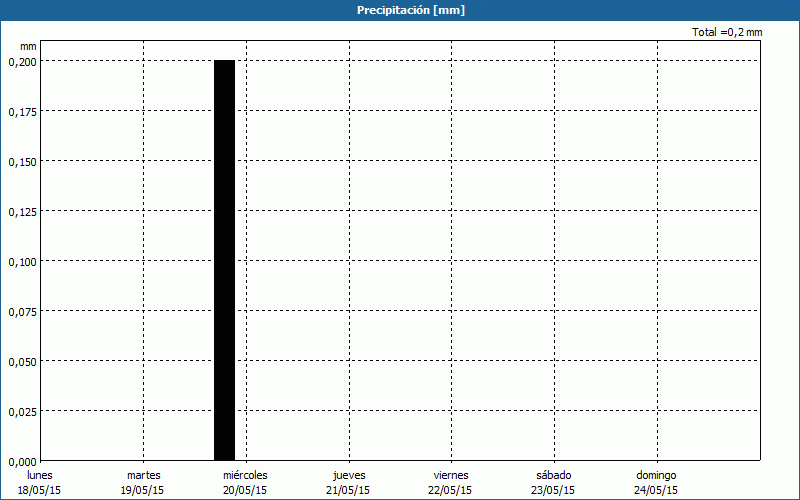Click the sábado 23/05/15 axis label
This screenshot has height=500, width=800.
point(553,482)
